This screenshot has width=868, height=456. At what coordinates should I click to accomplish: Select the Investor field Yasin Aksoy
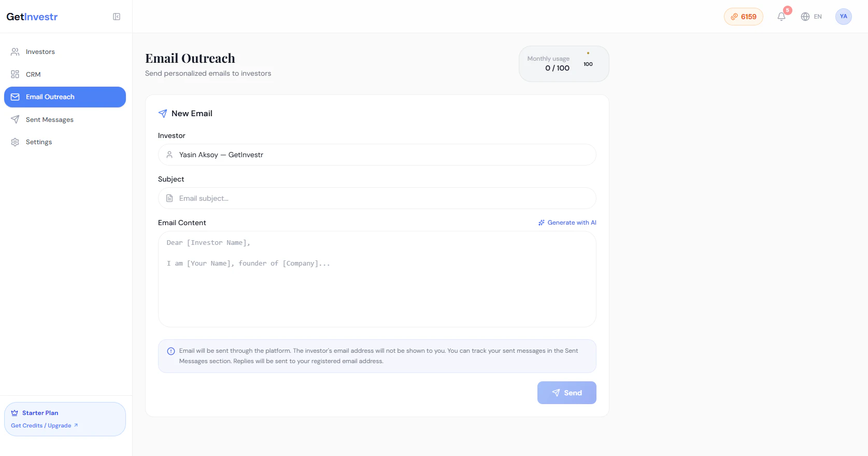(x=377, y=155)
